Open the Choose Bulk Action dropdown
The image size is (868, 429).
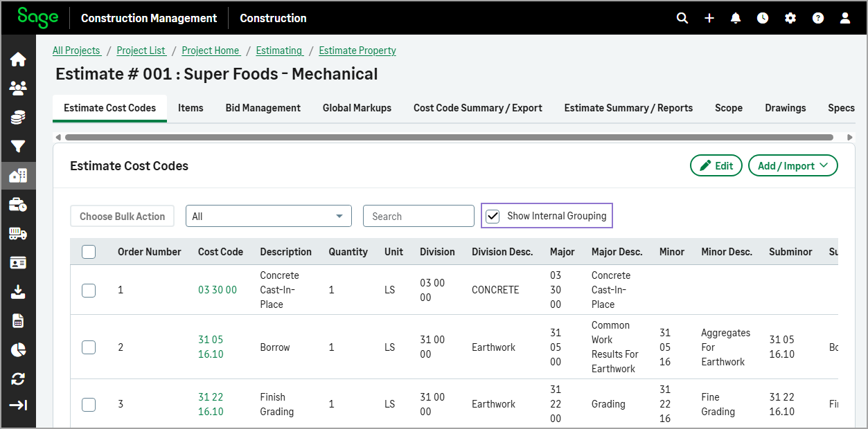(122, 216)
